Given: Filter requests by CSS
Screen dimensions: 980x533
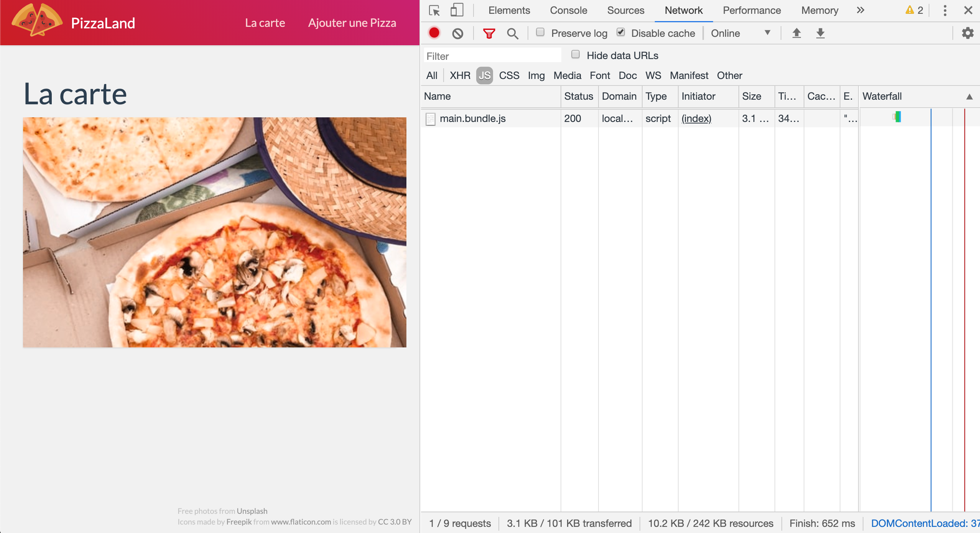Looking at the screenshot, I should pos(509,76).
